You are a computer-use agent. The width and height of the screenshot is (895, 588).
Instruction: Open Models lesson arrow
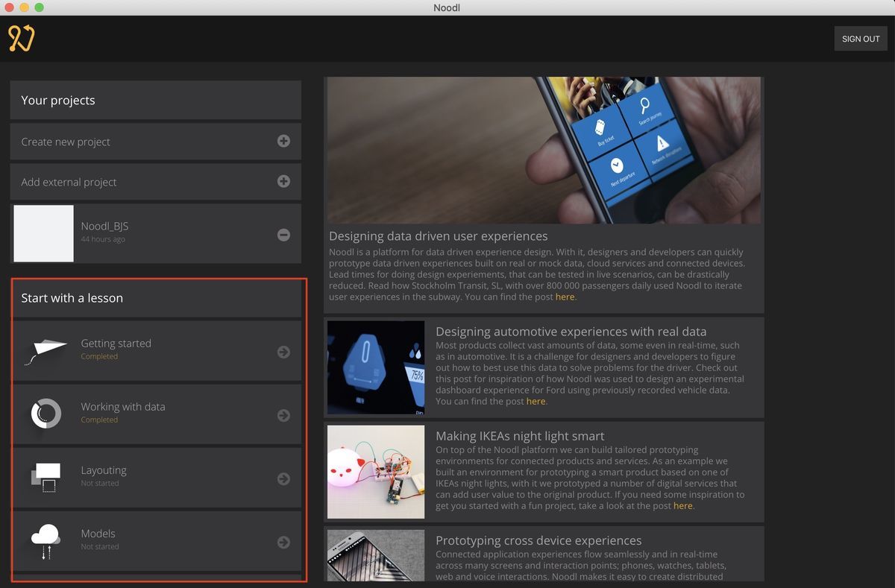coord(283,542)
